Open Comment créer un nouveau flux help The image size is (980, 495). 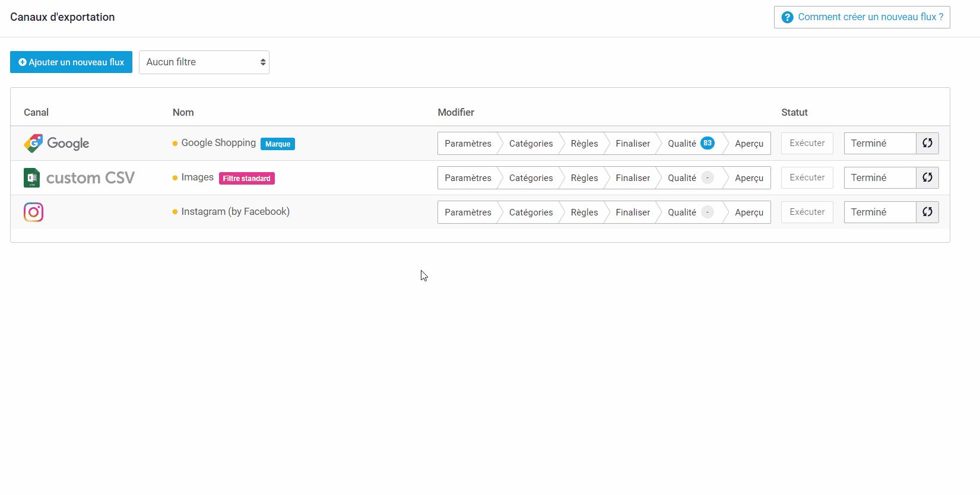tap(862, 17)
